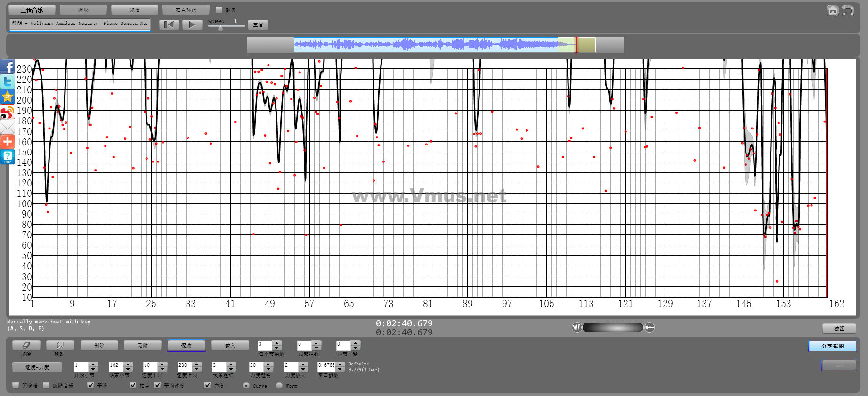Enable the 翻页 page-flip checkbox
Screen dimensions: 868x396
tap(219, 9)
